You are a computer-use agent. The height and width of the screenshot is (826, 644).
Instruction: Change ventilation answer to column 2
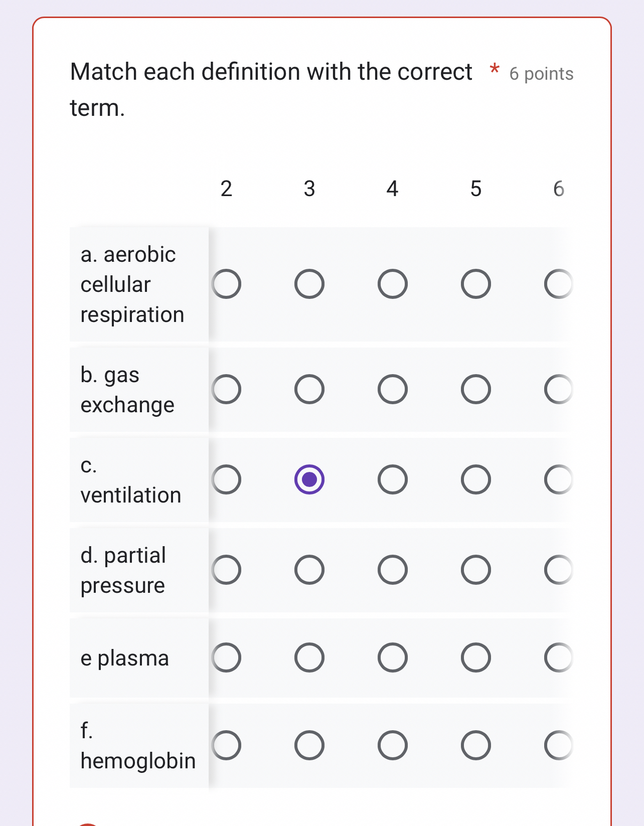point(226,480)
